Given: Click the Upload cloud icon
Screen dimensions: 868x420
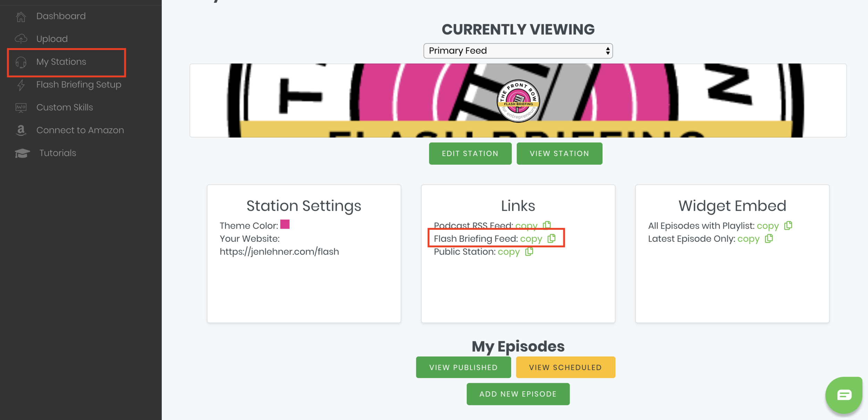Looking at the screenshot, I should pos(21,39).
